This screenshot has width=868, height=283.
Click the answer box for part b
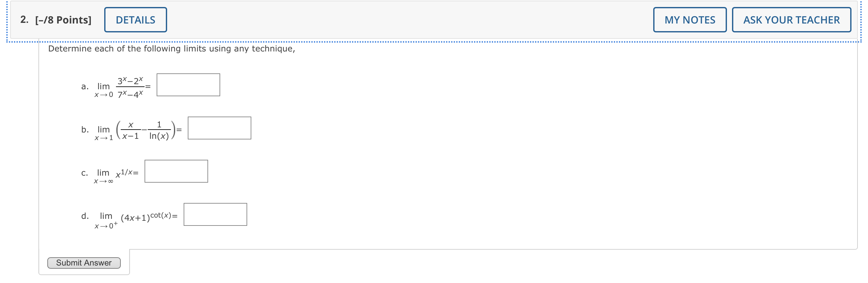pos(219,128)
